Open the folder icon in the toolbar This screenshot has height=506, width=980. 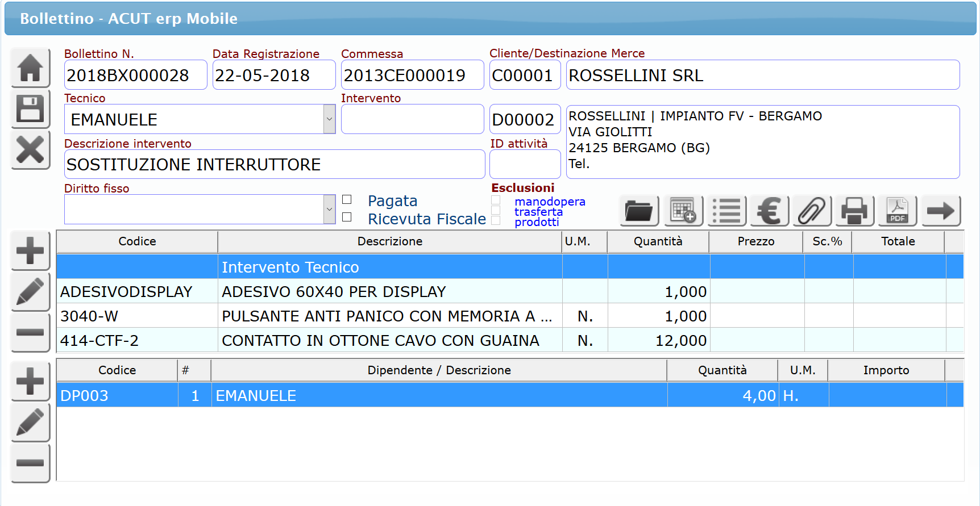(x=639, y=211)
